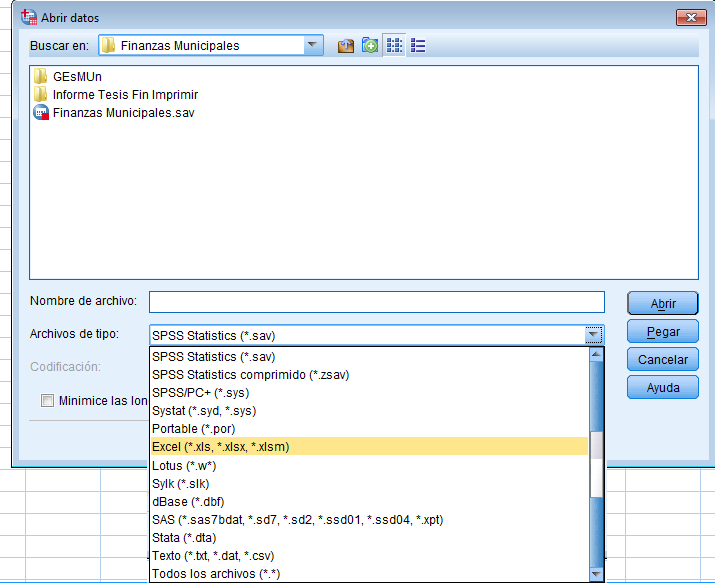
Task: Choose SAS (*.sas7bdat) file type
Action: (370, 520)
